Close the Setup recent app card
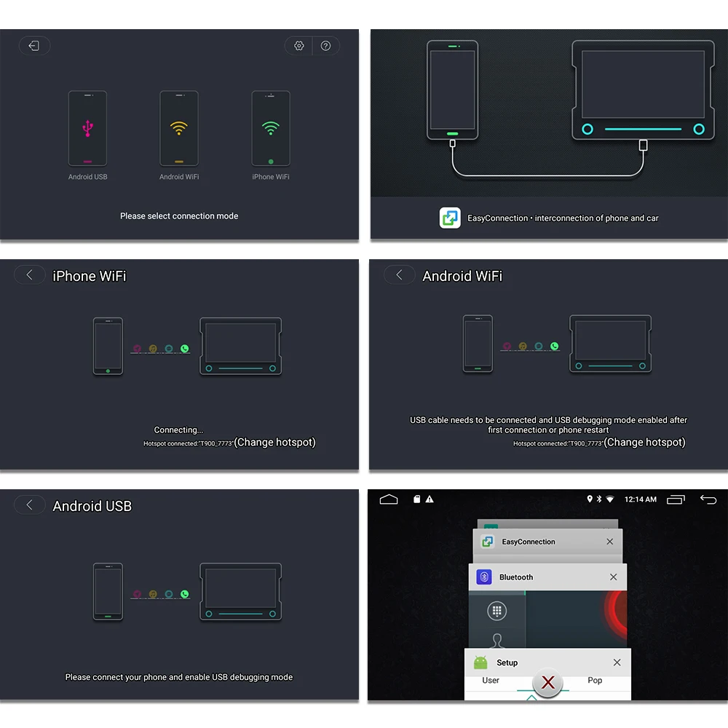The image size is (728, 728). 617,662
